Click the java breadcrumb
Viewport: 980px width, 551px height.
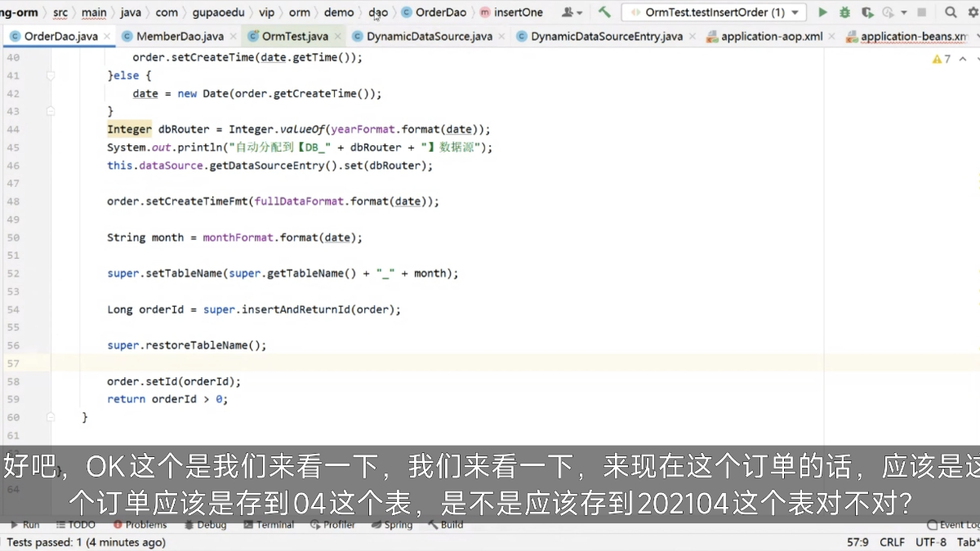(x=131, y=12)
